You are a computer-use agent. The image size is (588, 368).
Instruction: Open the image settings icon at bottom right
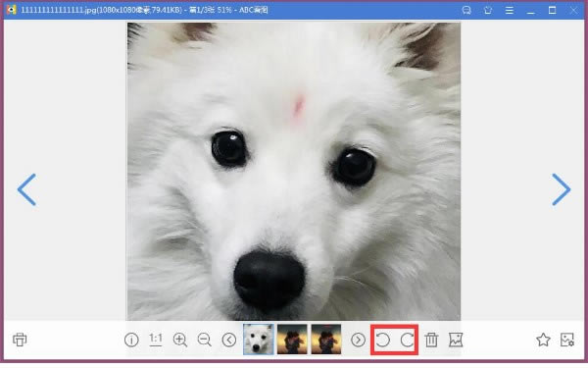[x=567, y=340]
